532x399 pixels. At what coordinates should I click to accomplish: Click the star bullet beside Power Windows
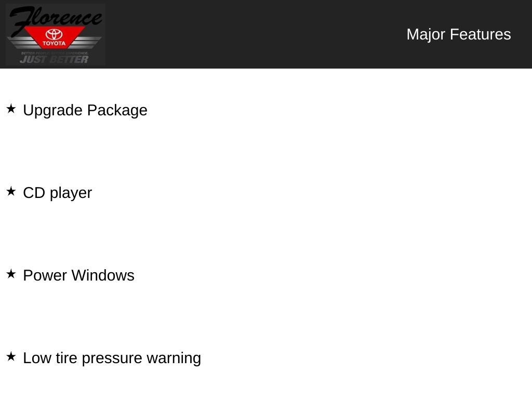(11, 274)
